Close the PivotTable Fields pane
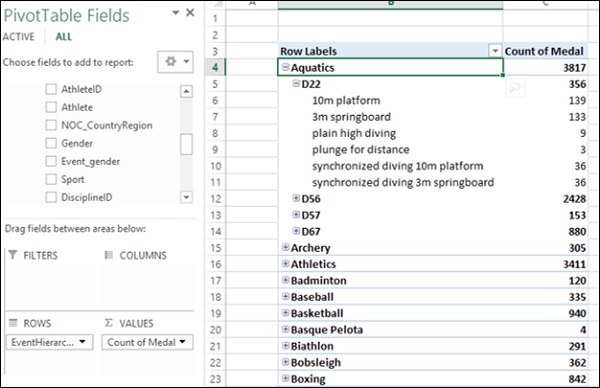 click(190, 13)
